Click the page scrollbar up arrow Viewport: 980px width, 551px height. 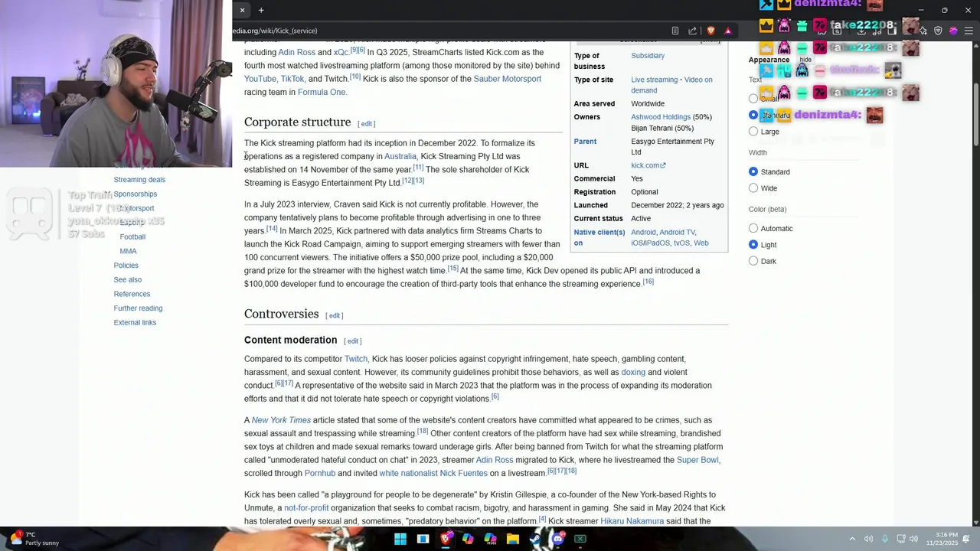pos(975,46)
